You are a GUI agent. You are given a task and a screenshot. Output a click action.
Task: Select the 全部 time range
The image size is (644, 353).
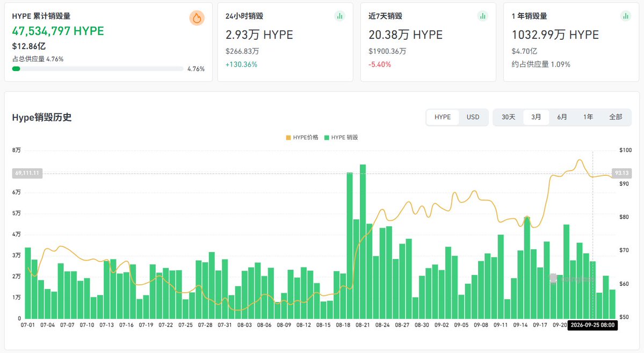tap(615, 117)
